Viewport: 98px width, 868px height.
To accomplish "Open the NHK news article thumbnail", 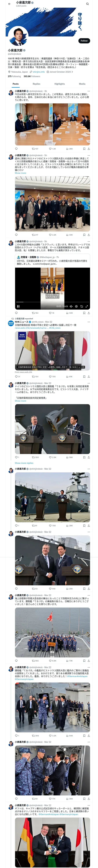I will pyautogui.click(x=52, y=350).
